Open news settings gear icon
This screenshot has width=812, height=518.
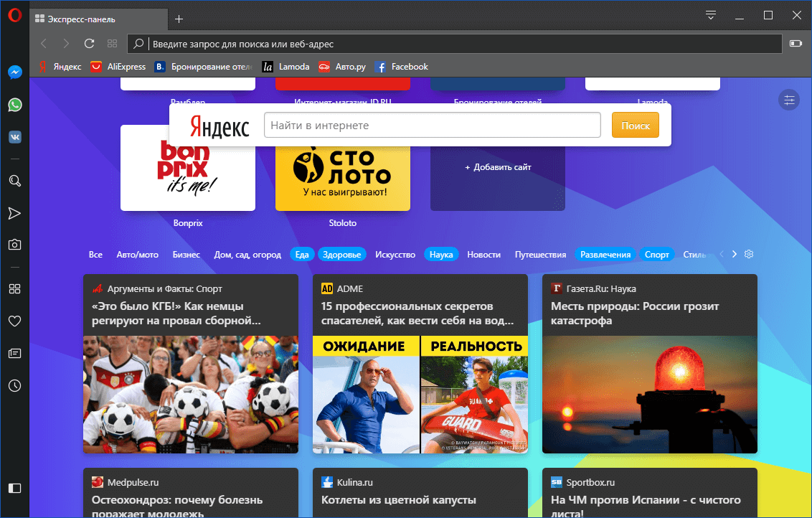point(749,255)
